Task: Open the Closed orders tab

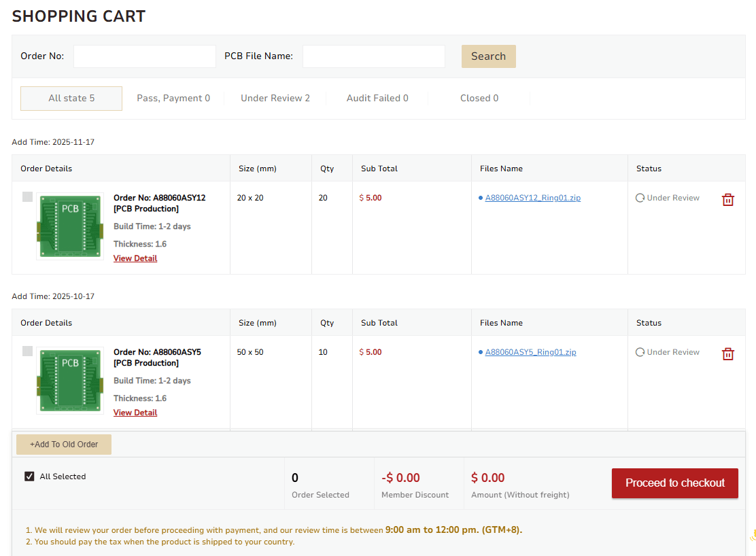Action: pos(479,98)
